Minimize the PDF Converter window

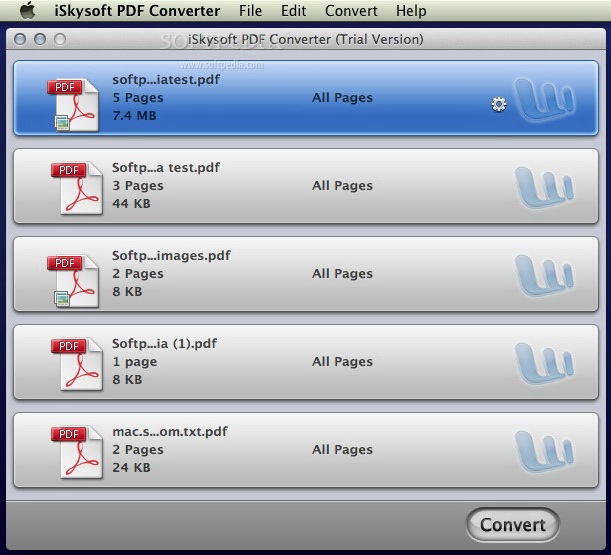(40, 39)
